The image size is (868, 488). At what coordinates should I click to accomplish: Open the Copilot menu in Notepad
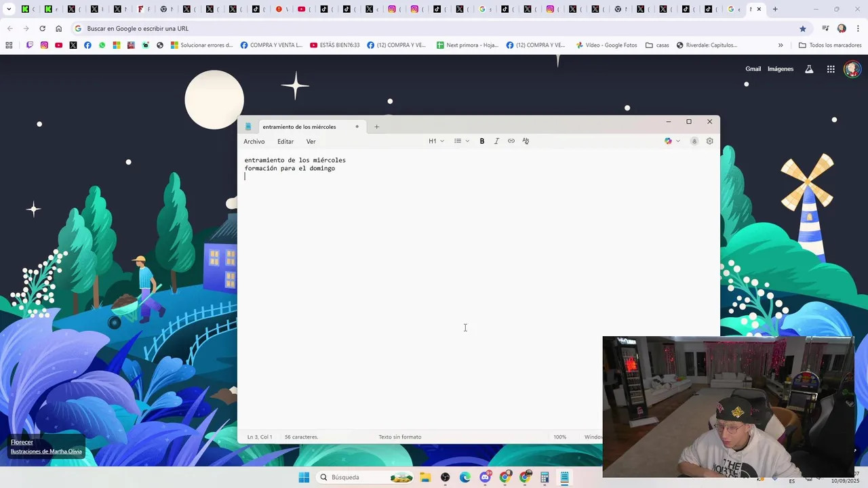coord(672,141)
